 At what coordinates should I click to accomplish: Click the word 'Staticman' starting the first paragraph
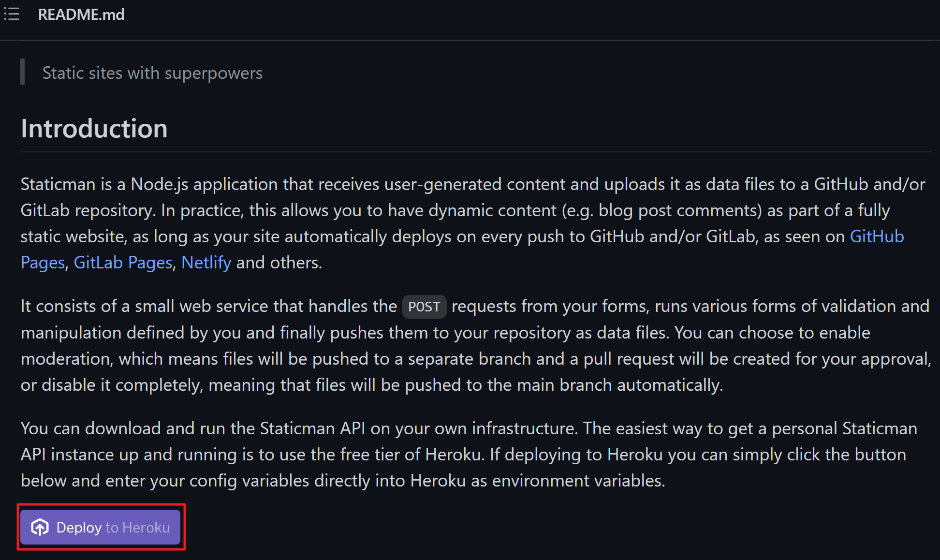point(58,184)
